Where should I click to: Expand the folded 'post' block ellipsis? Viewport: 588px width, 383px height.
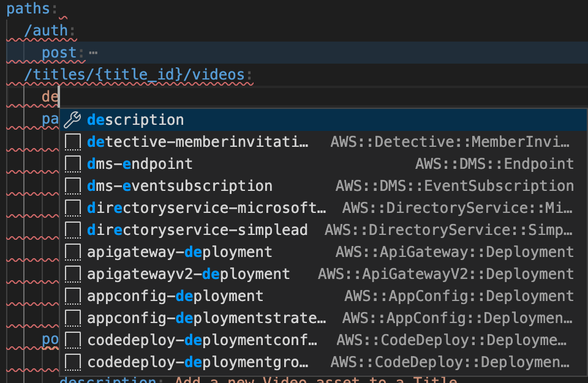pyautogui.click(x=93, y=53)
